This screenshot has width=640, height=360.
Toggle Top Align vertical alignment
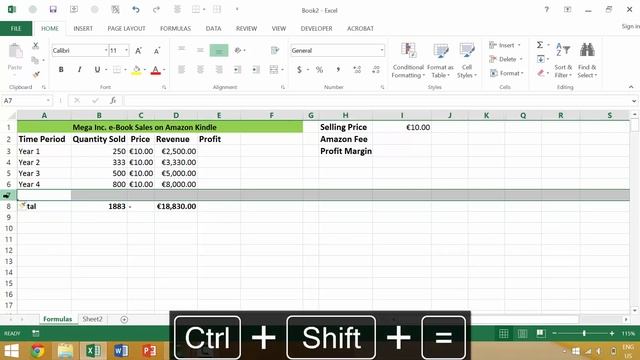182,50
